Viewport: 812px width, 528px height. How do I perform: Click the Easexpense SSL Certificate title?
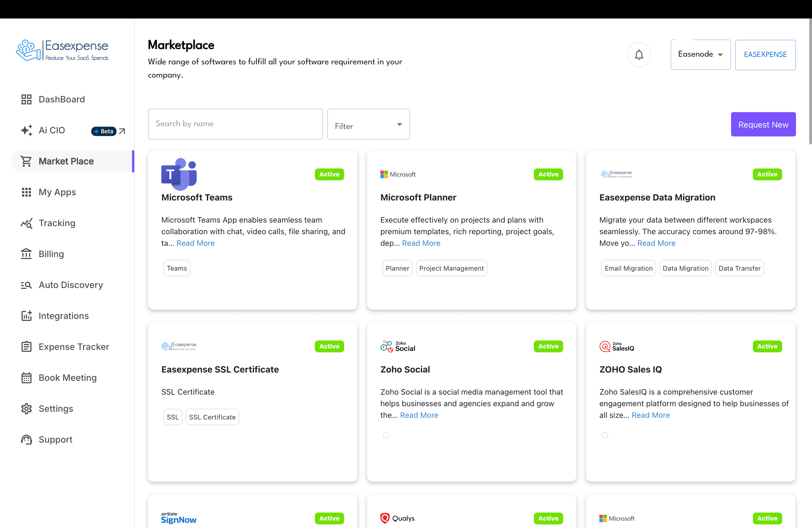coord(220,370)
